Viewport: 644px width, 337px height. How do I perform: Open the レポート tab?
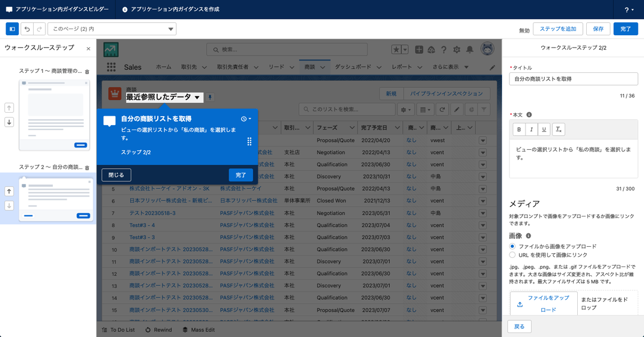click(402, 67)
